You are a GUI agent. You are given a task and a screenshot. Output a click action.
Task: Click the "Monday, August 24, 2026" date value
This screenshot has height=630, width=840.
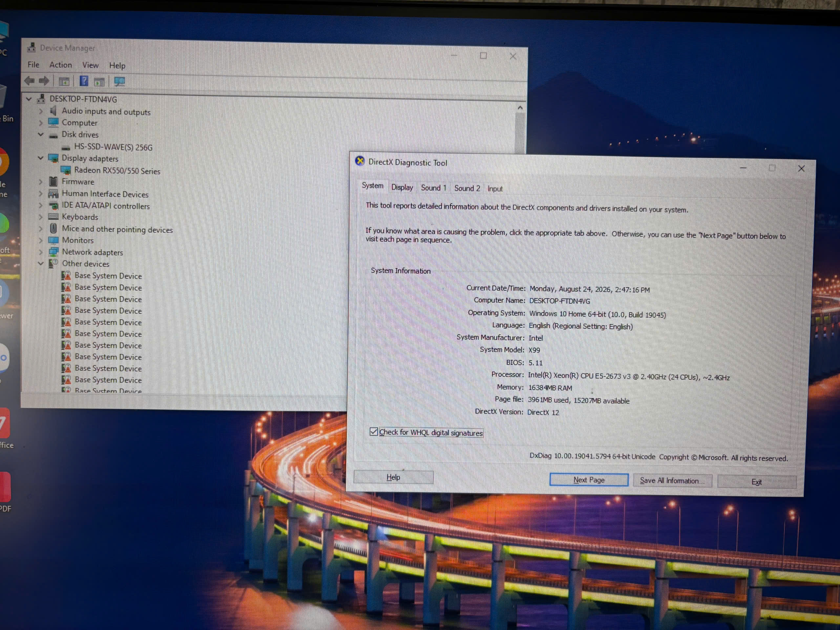[x=570, y=289]
